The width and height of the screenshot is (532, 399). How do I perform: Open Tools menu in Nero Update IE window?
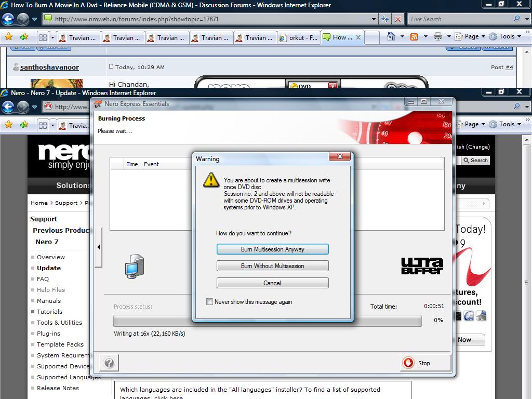pos(505,124)
